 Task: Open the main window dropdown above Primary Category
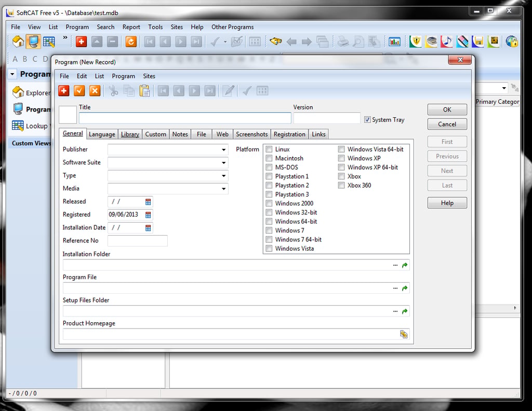pyautogui.click(x=504, y=88)
